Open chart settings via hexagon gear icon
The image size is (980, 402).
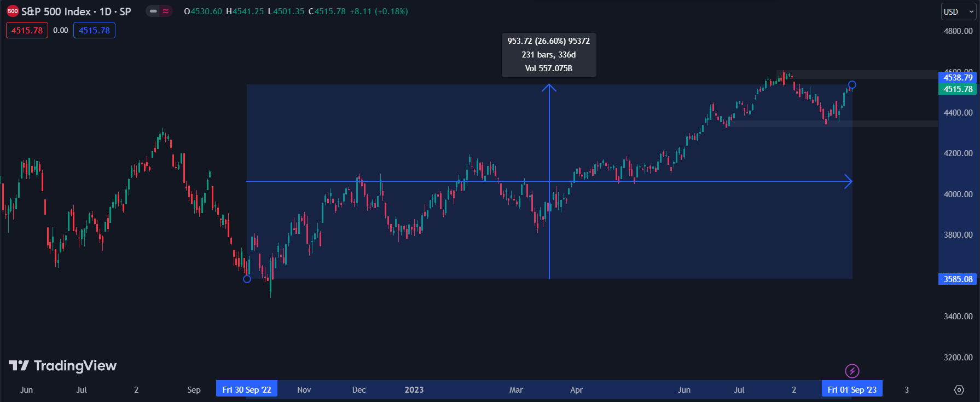959,390
